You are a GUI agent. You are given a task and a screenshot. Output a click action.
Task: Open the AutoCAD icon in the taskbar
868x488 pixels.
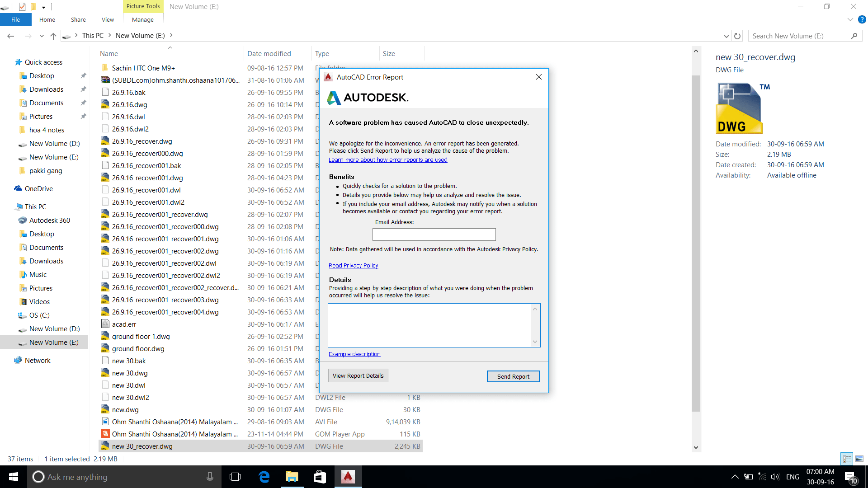pyautogui.click(x=348, y=477)
